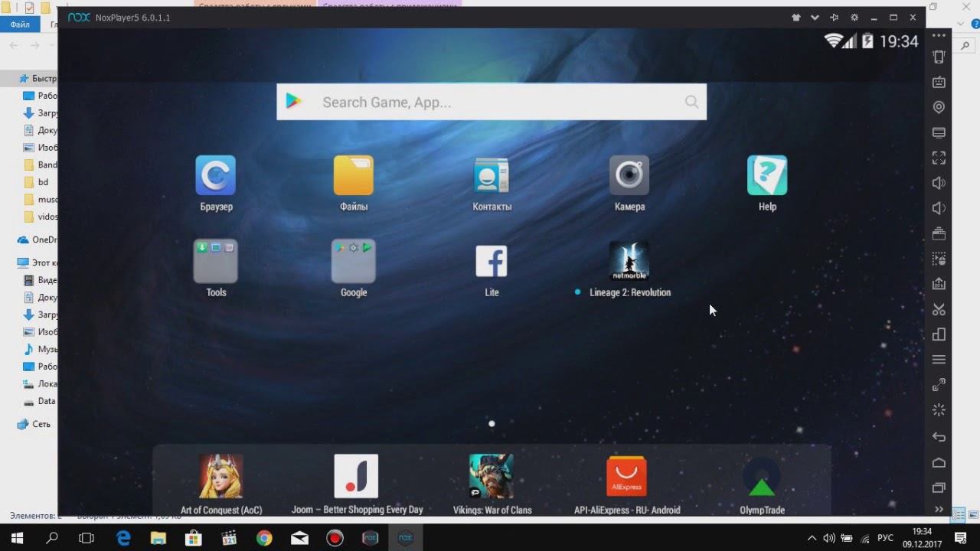The height and width of the screenshot is (551, 980).
Task: Open Microsoft Store from the taskbar
Action: 194,538
